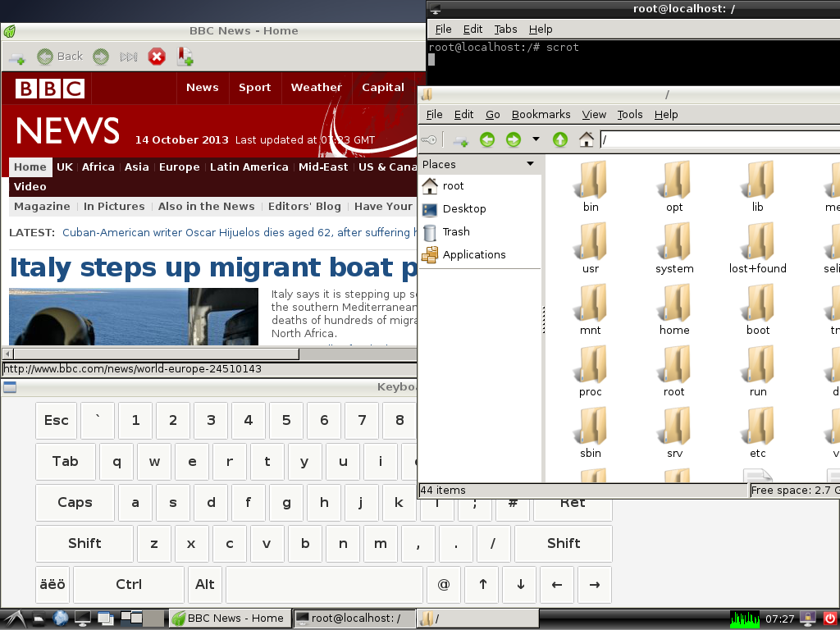The image size is (840, 630).
Task: Click the lock screen icon in tray
Action: (807, 619)
